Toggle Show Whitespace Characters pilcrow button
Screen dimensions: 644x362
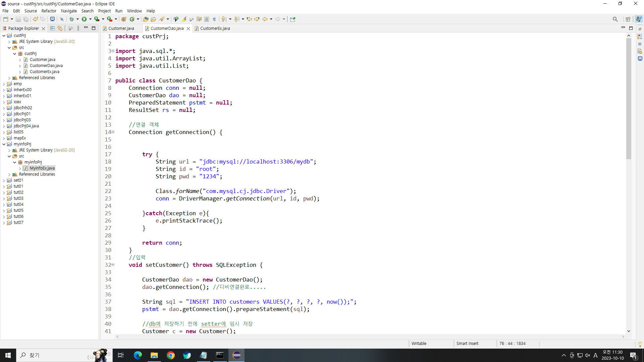click(x=214, y=19)
